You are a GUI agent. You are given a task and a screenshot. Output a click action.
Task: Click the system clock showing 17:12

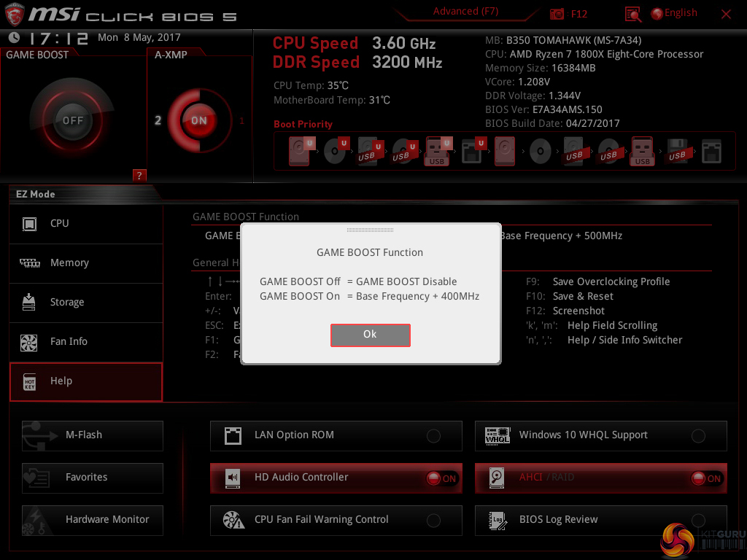(58, 38)
